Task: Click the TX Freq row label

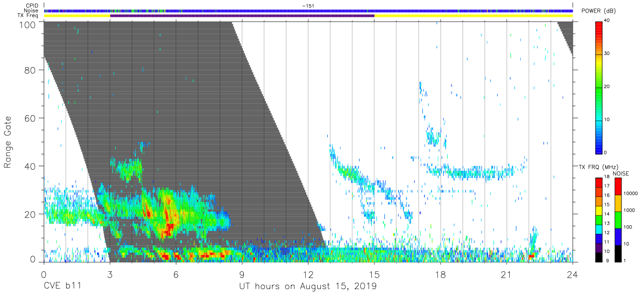Action: tap(28, 16)
